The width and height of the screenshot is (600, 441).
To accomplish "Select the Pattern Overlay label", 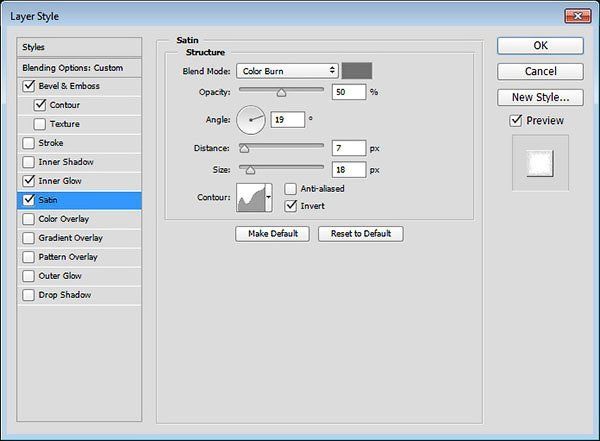I will point(68,257).
